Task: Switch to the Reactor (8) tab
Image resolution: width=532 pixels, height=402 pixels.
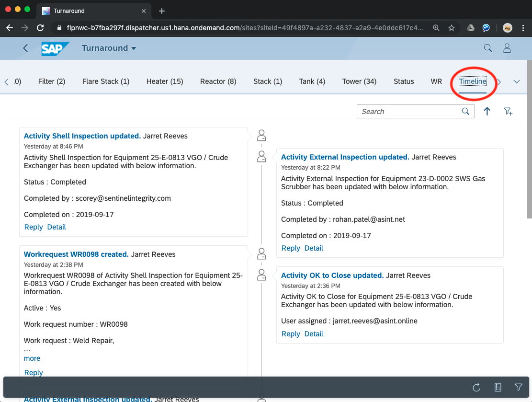Action: [x=218, y=81]
